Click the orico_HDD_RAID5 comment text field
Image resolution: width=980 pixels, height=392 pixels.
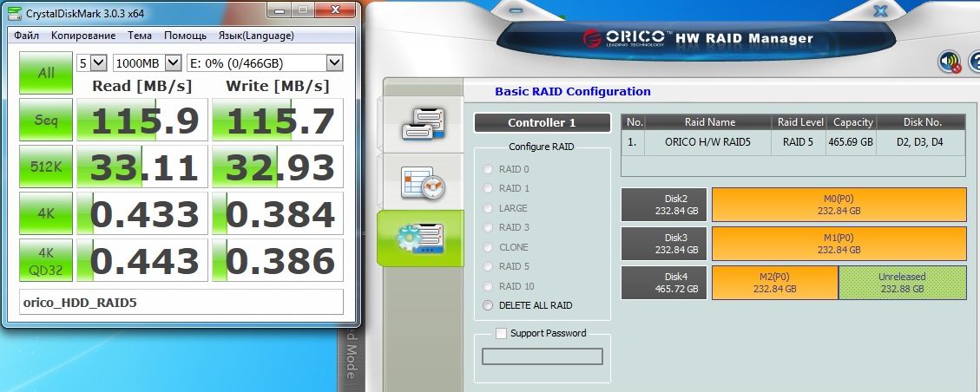click(181, 303)
